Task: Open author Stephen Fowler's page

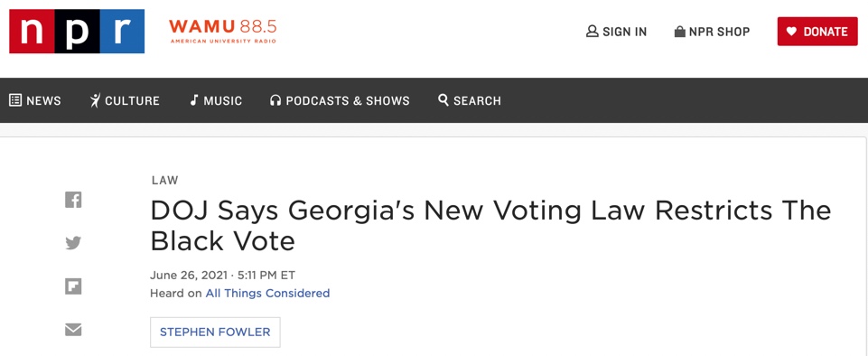Action: click(x=215, y=333)
